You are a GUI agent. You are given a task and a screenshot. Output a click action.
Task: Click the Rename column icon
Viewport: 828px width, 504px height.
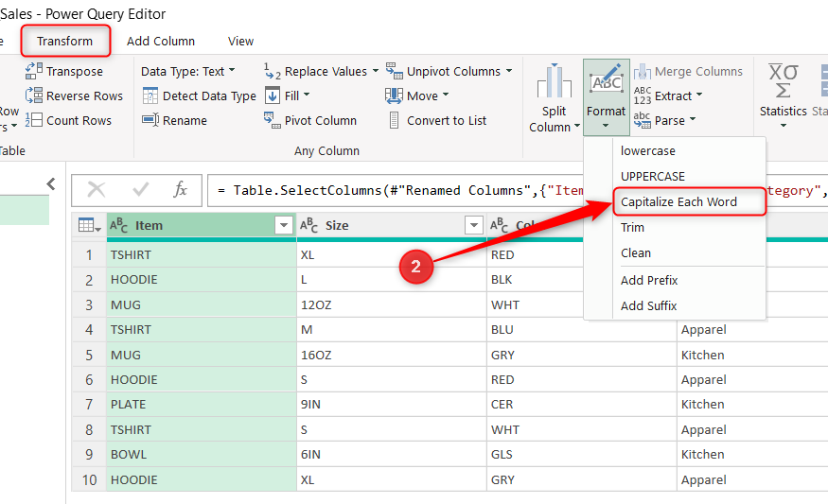coord(150,120)
